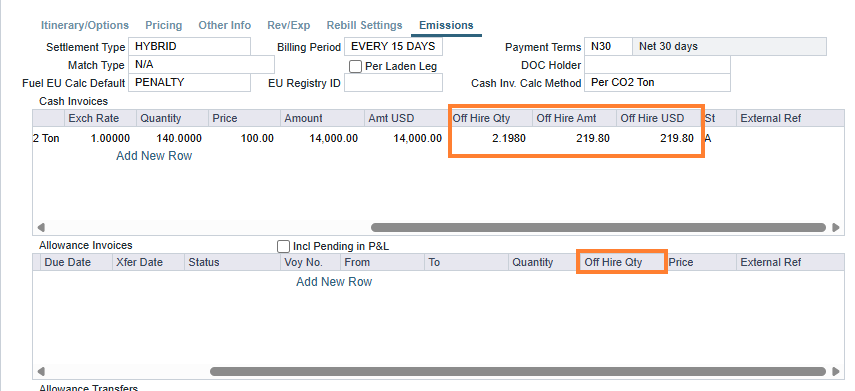
Task: Click the Allowance Invoices horizontal scrollbar
Action: click(518, 371)
